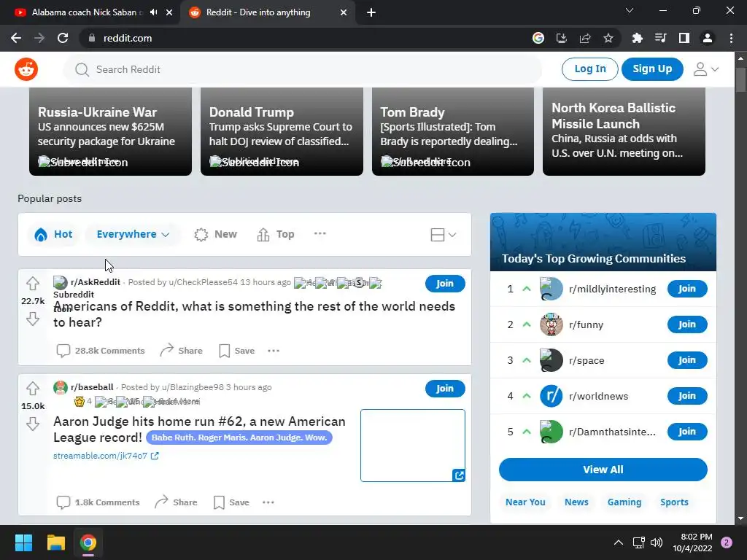Open Chrome tab search chevron
The image size is (747, 560).
630,10
